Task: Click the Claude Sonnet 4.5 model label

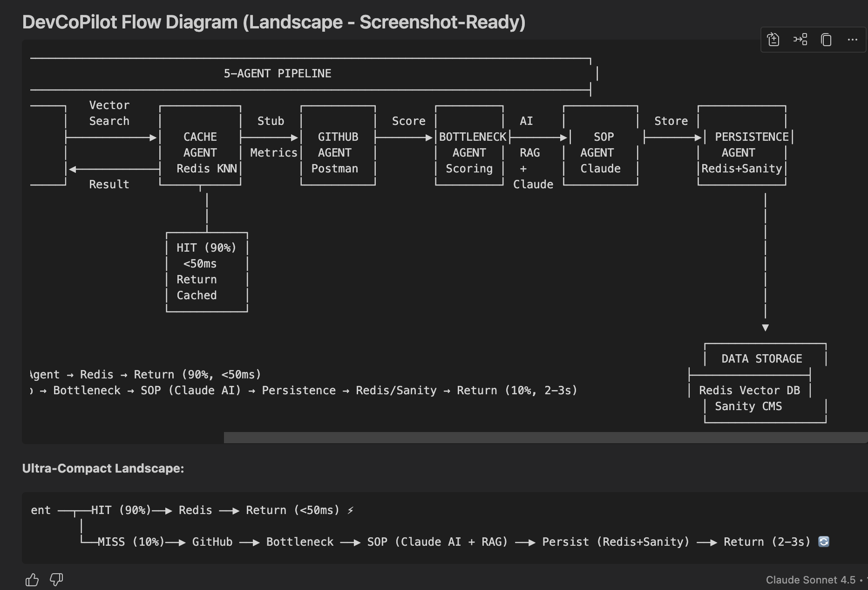Action: pos(810,580)
